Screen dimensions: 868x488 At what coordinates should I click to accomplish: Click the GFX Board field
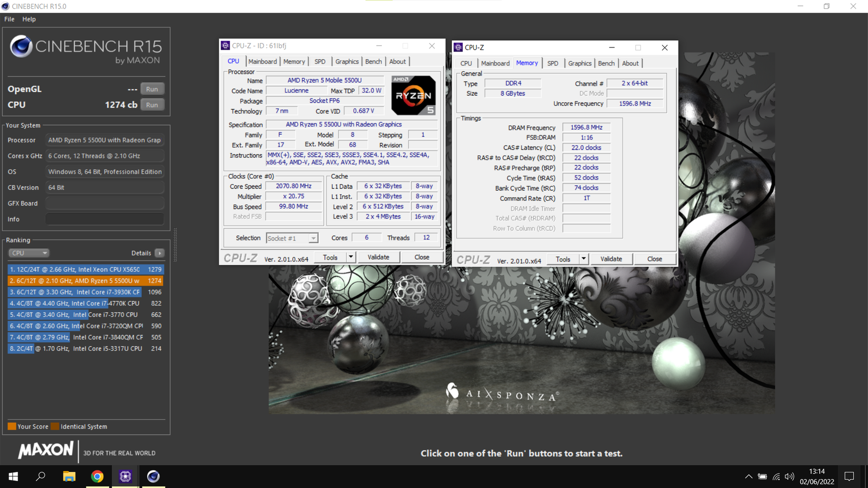(104, 203)
